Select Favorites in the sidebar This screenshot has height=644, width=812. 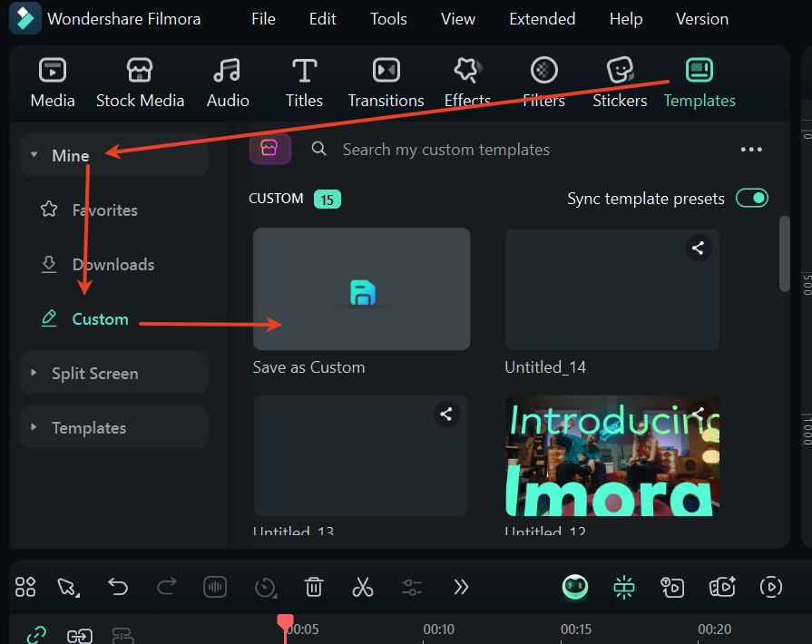click(x=104, y=210)
